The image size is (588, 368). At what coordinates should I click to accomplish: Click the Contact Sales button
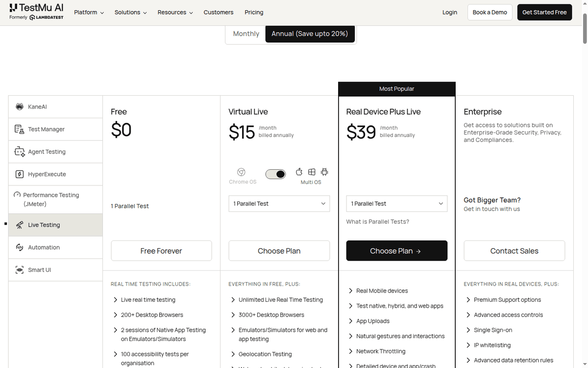[514, 251]
